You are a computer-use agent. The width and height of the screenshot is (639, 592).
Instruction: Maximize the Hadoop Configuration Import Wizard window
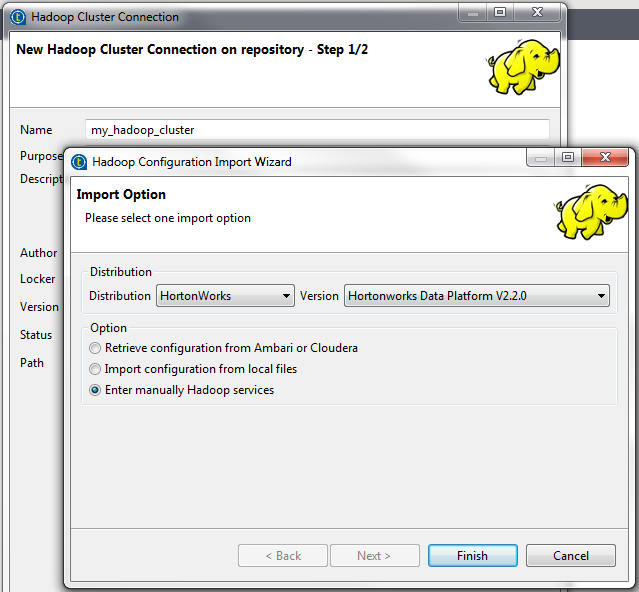568,157
